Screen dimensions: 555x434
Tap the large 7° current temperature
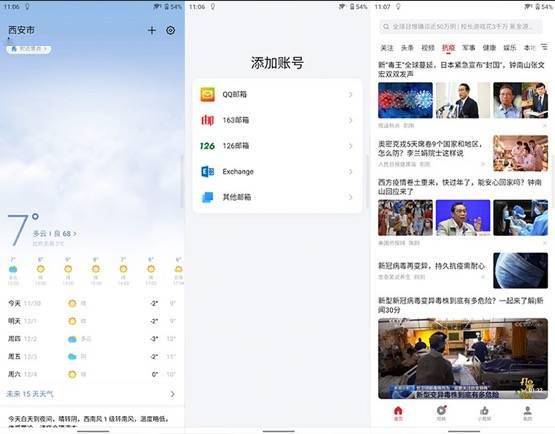(x=23, y=229)
